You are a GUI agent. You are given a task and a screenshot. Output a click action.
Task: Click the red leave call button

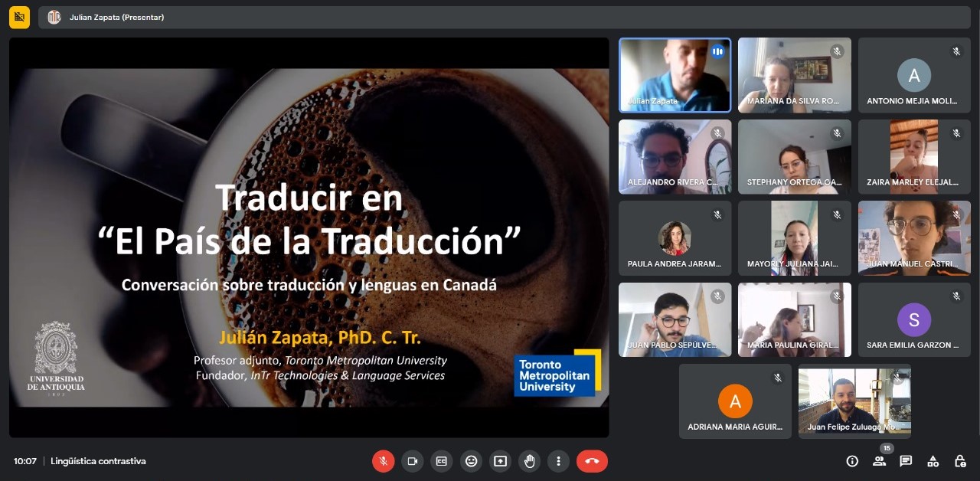coord(592,461)
